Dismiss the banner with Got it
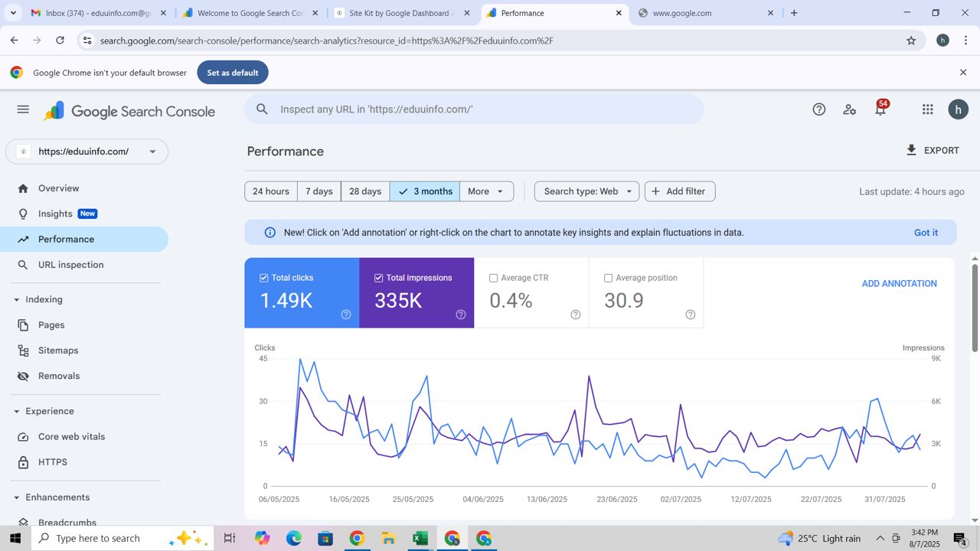Image resolution: width=980 pixels, height=551 pixels. click(x=926, y=233)
